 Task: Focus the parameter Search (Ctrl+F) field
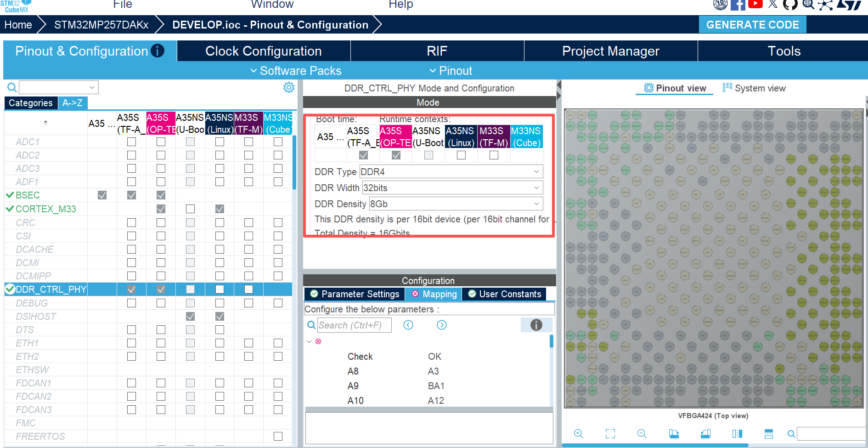click(354, 325)
